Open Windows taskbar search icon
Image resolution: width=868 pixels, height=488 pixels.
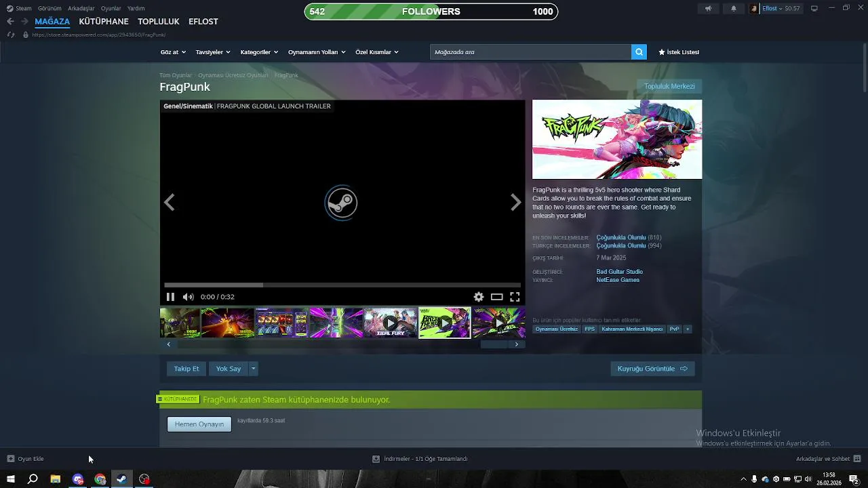tap(33, 479)
